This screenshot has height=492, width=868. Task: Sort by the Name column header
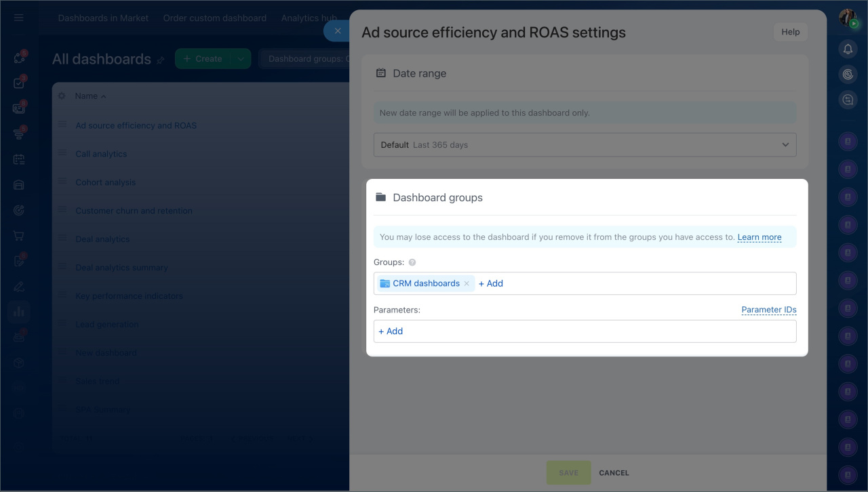point(87,96)
